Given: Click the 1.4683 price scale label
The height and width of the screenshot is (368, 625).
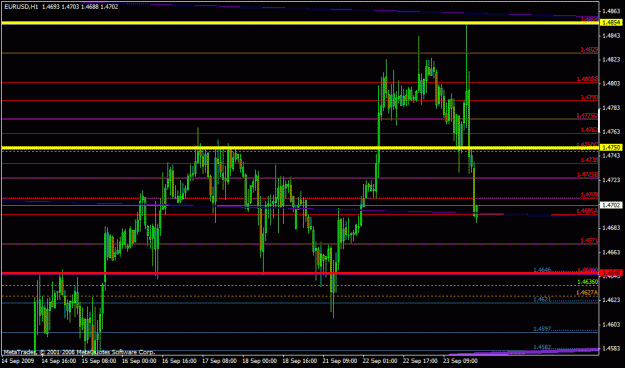Looking at the screenshot, I should click(x=611, y=228).
